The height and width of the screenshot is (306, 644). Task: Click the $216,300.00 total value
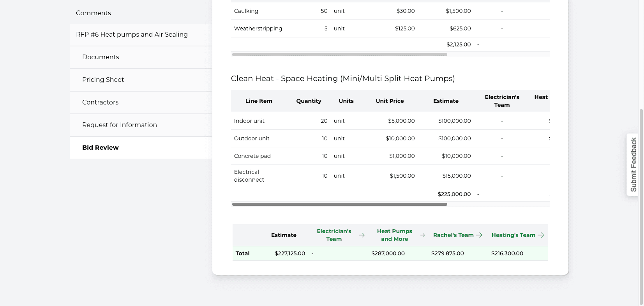click(x=507, y=253)
